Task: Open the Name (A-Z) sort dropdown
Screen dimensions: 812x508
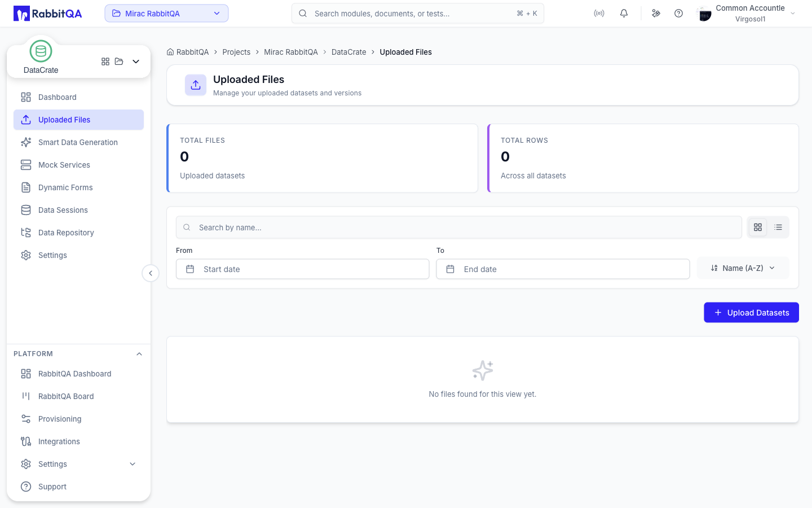Action: [x=743, y=268]
